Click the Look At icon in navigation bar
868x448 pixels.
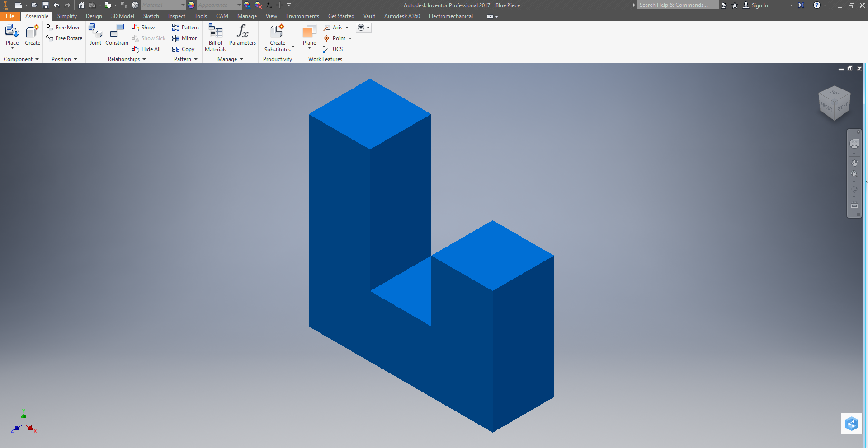tap(854, 205)
